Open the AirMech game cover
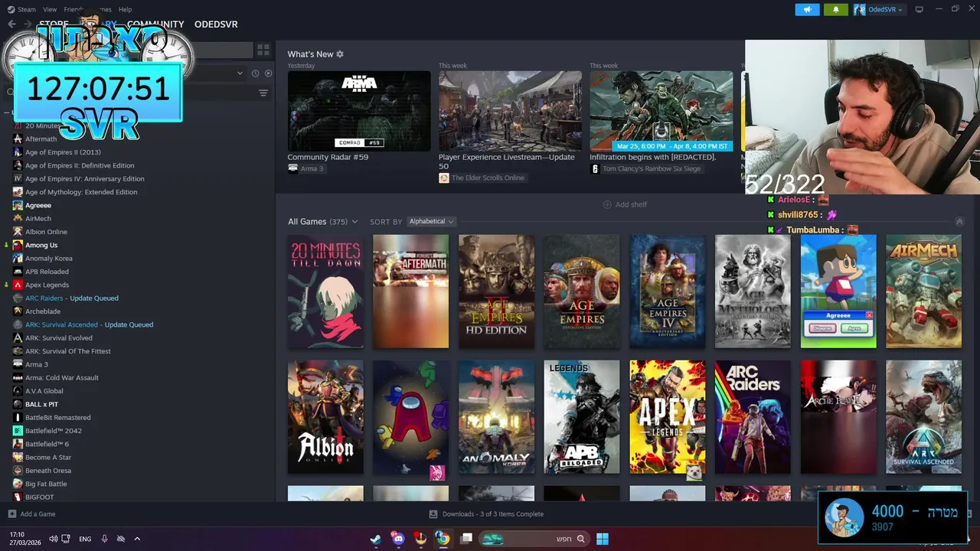The width and height of the screenshot is (980, 551). [923, 292]
